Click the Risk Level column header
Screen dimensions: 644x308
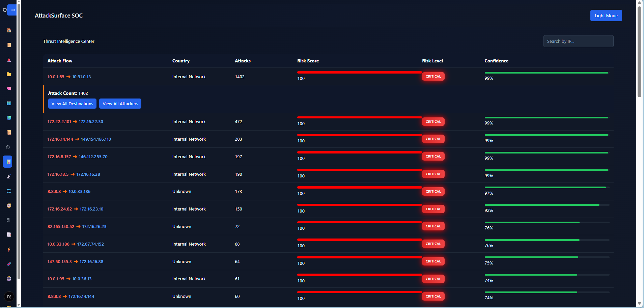(x=432, y=61)
